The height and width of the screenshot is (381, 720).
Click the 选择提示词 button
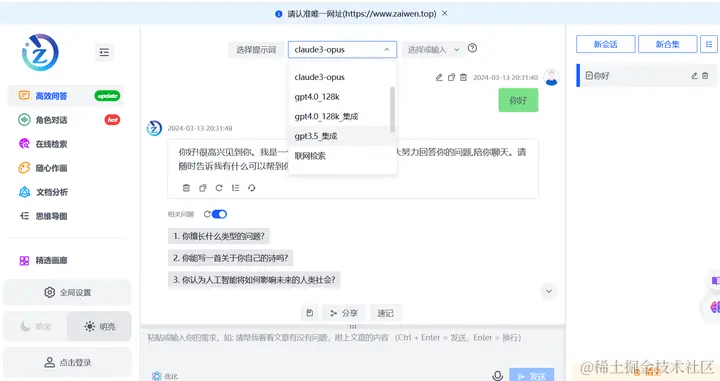[x=256, y=50]
